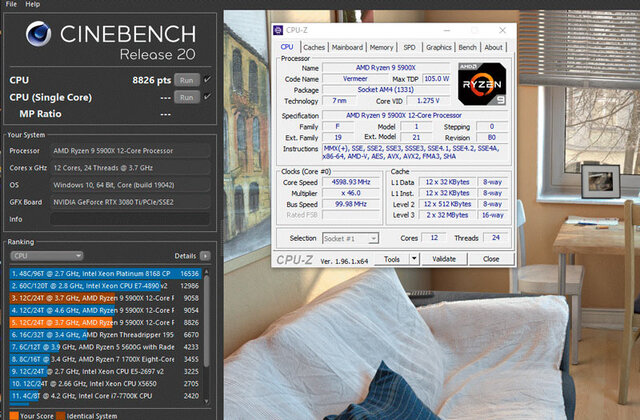Image resolution: width=640 pixels, height=420 pixels.
Task: Switch to the Mainboard tab
Action: click(x=347, y=47)
